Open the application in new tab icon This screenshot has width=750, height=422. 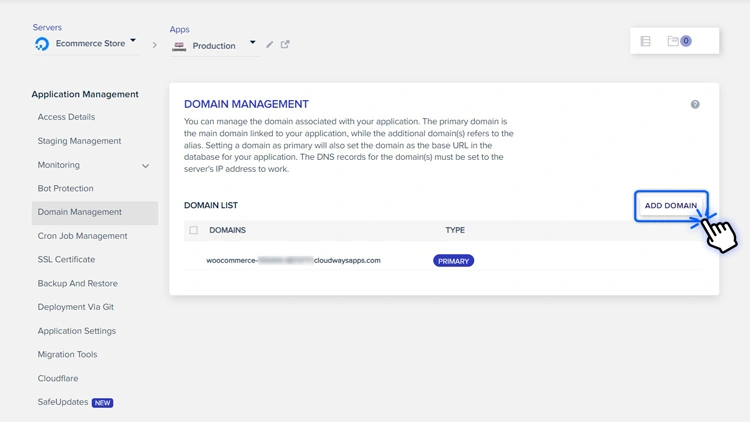point(285,45)
